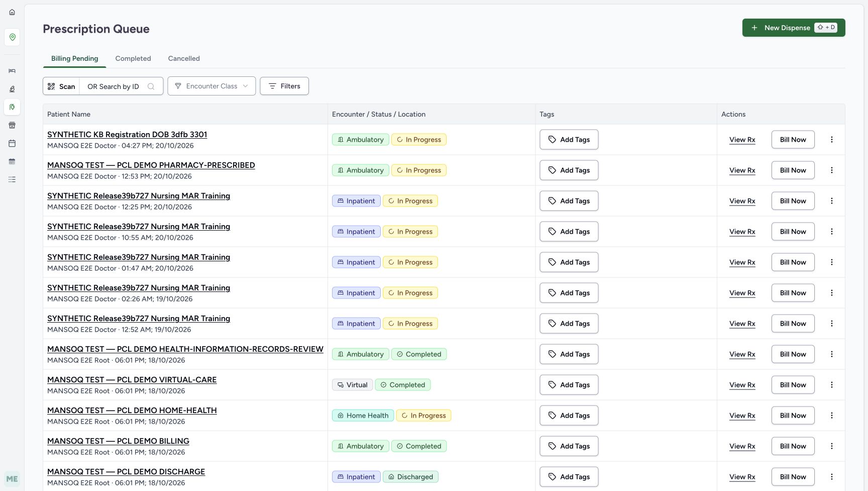Click the New Dispense button

click(794, 28)
